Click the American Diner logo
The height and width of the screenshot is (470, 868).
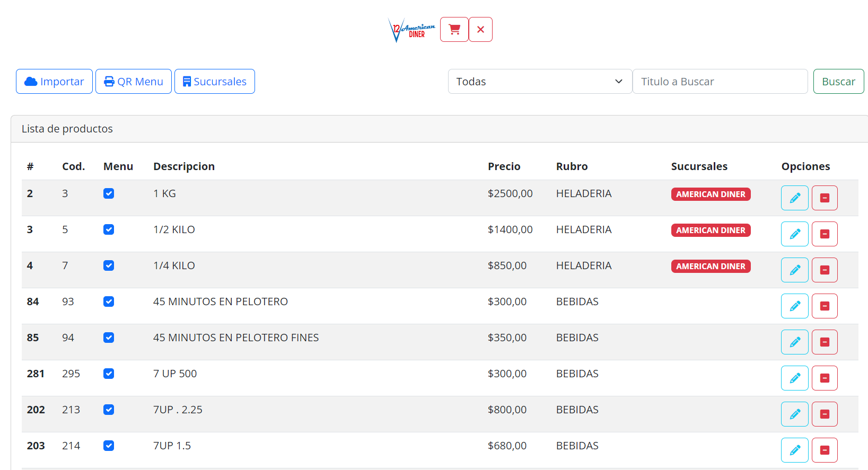click(411, 30)
